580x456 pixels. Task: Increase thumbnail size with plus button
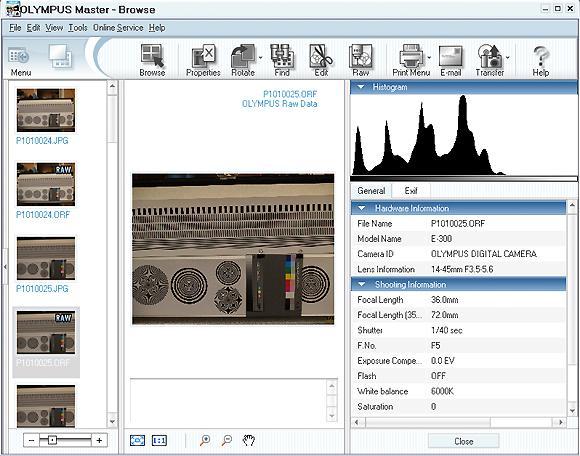(x=99, y=440)
